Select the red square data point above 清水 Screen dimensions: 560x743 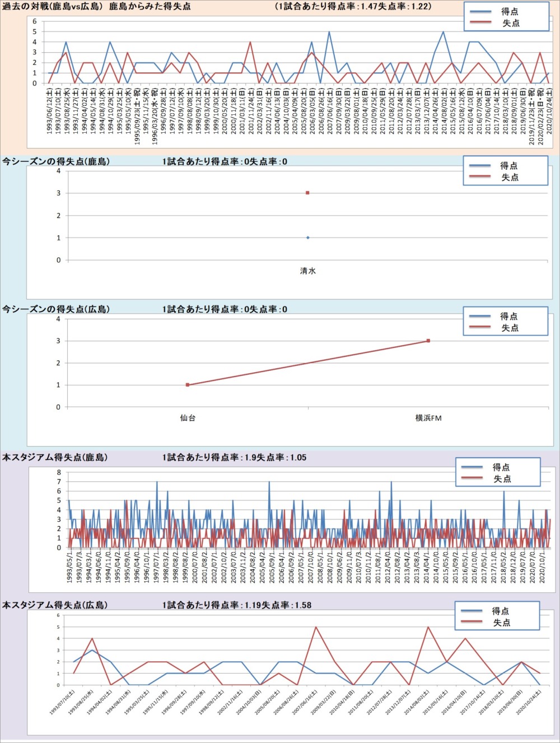click(307, 193)
